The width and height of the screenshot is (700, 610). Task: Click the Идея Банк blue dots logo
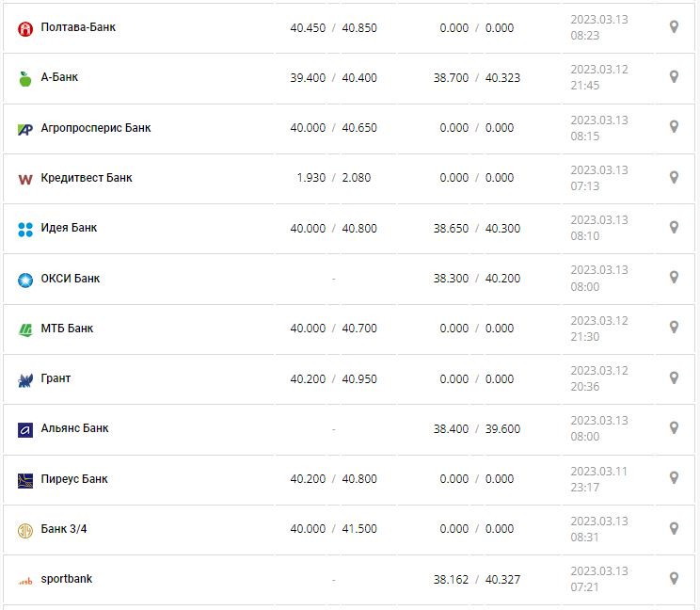[25, 229]
